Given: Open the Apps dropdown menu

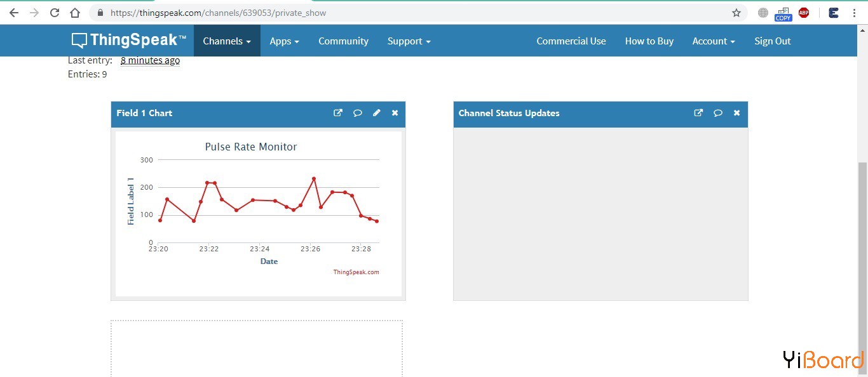Looking at the screenshot, I should pyautogui.click(x=285, y=41).
